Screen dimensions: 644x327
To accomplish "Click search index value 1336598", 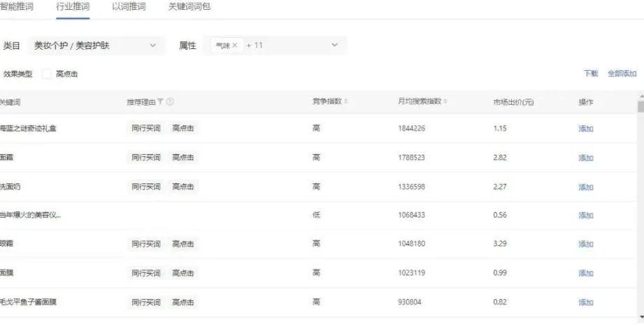I will pos(412,186).
